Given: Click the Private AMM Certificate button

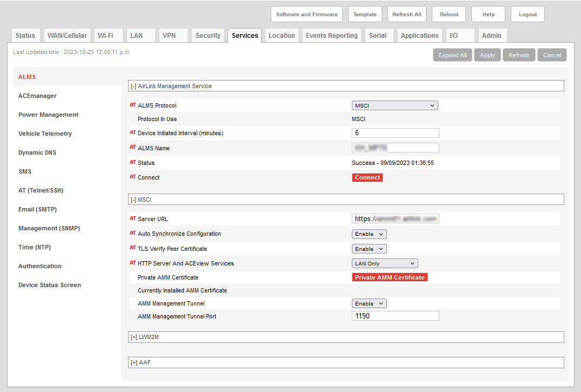Looking at the screenshot, I should click(390, 277).
